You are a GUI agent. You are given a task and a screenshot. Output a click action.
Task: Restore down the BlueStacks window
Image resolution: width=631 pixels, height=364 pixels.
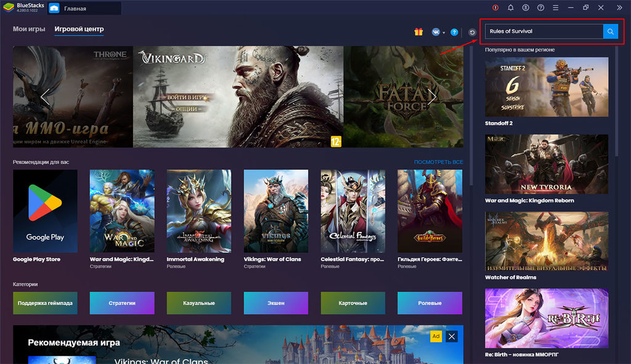[585, 7]
